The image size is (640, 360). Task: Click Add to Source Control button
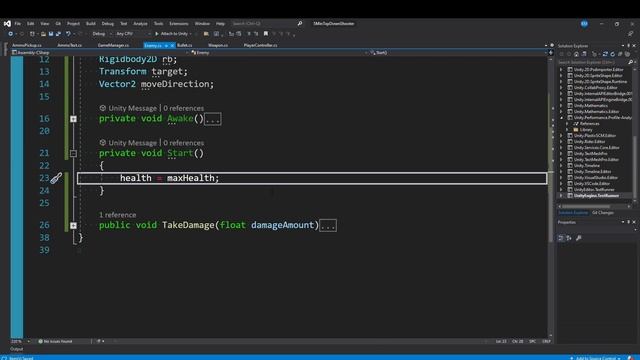(597, 358)
